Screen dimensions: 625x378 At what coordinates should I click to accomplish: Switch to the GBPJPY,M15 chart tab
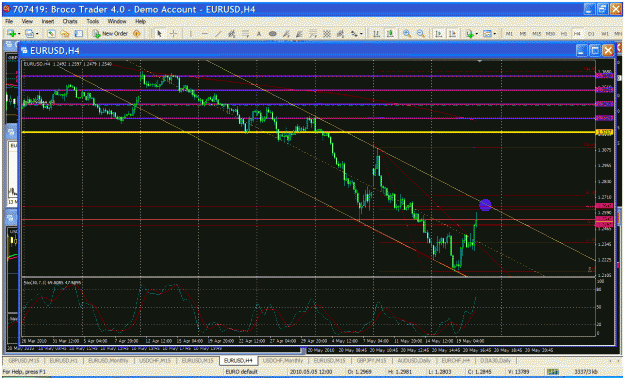(371, 360)
